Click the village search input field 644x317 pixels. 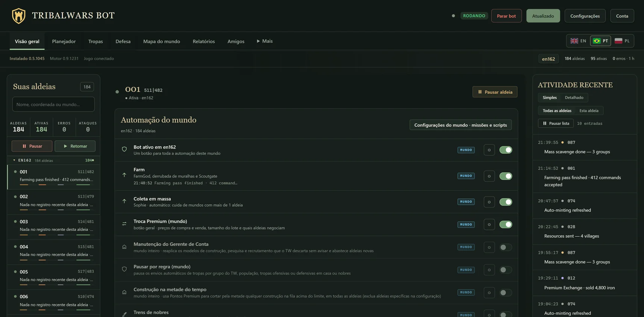tap(54, 104)
